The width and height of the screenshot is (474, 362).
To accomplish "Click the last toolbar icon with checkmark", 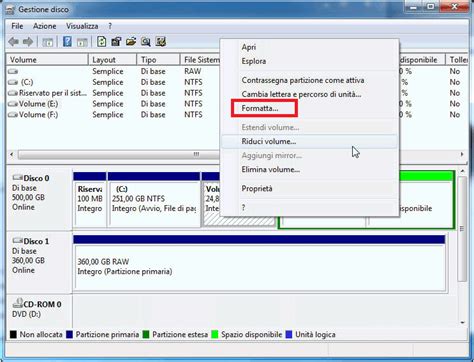I will (x=161, y=42).
